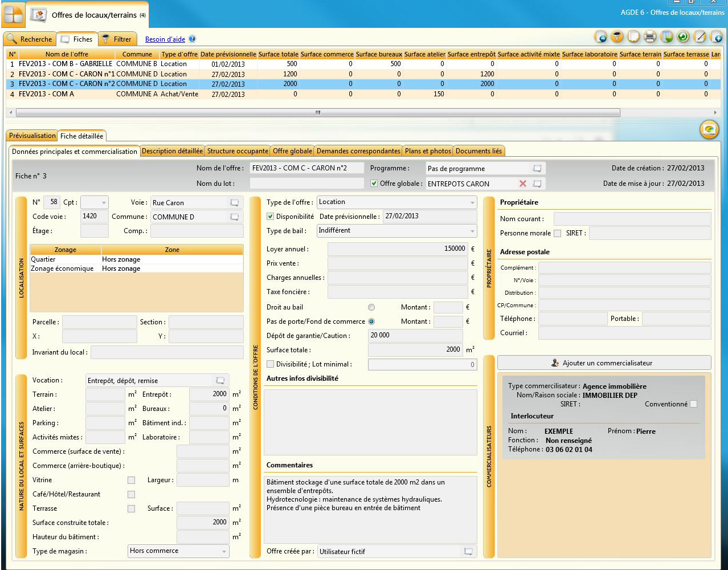The height and width of the screenshot is (570, 728).
Task: Clear ENTREPOTS CARON with the red X
Action: tap(523, 184)
